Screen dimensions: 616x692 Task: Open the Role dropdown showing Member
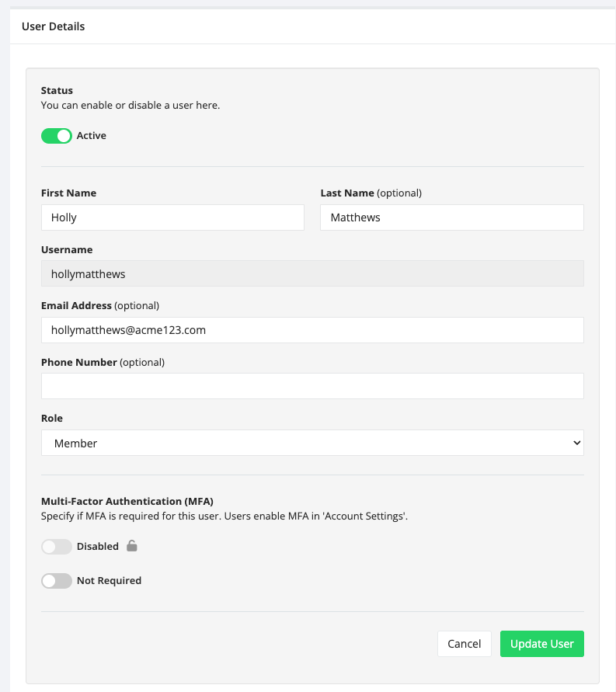(312, 443)
